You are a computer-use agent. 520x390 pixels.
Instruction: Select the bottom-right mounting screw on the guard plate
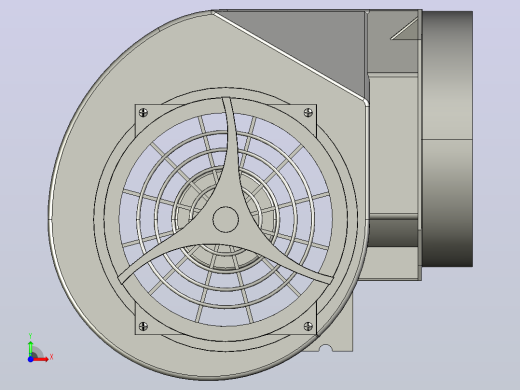(x=309, y=326)
